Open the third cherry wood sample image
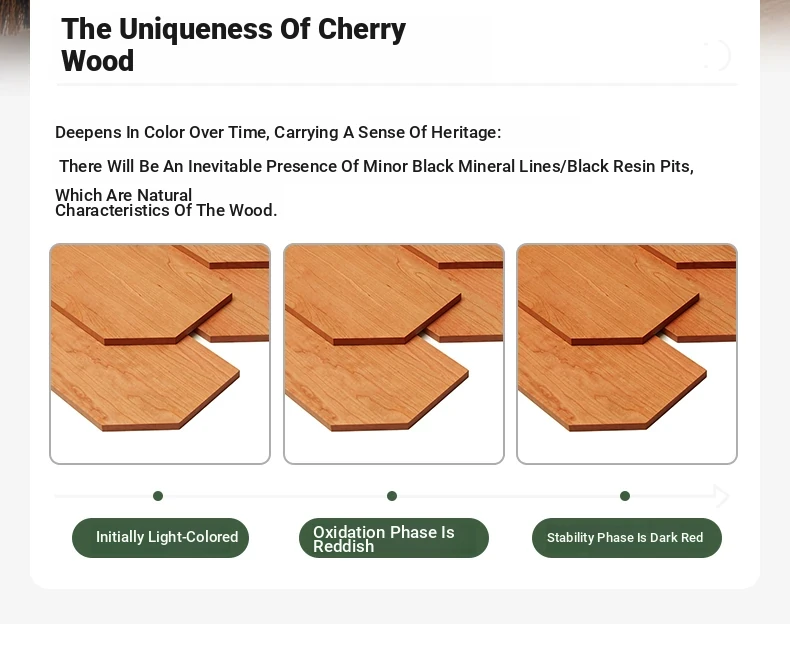 627,354
